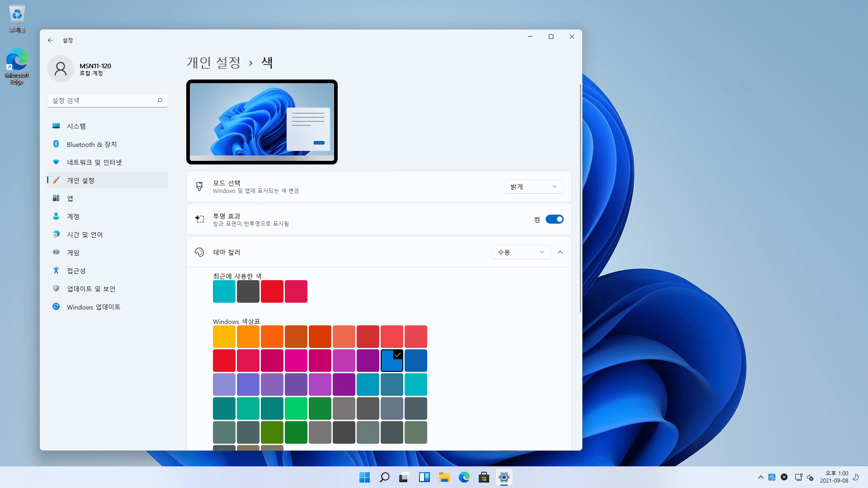Open the 테마 컬러 dropdown set to 수동
868x488 pixels.
point(521,252)
